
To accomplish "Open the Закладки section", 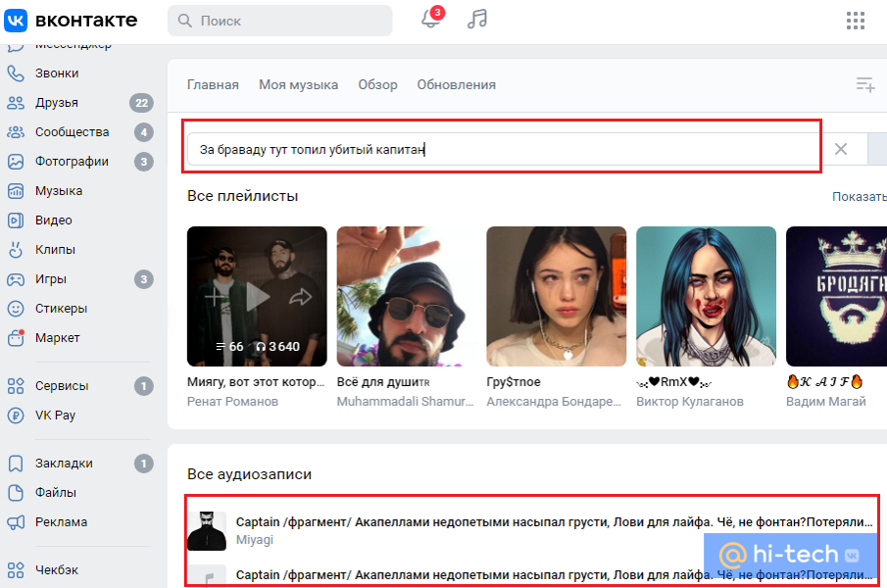I will coord(64,463).
